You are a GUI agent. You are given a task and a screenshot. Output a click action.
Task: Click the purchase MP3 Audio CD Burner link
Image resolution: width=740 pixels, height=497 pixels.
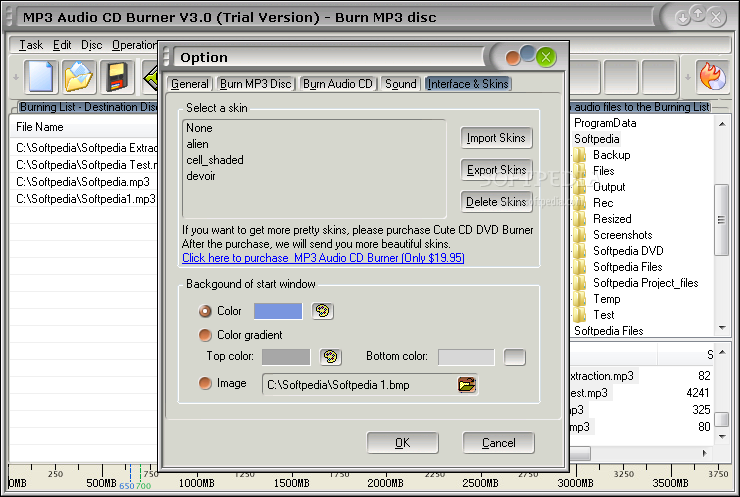pyautogui.click(x=323, y=258)
